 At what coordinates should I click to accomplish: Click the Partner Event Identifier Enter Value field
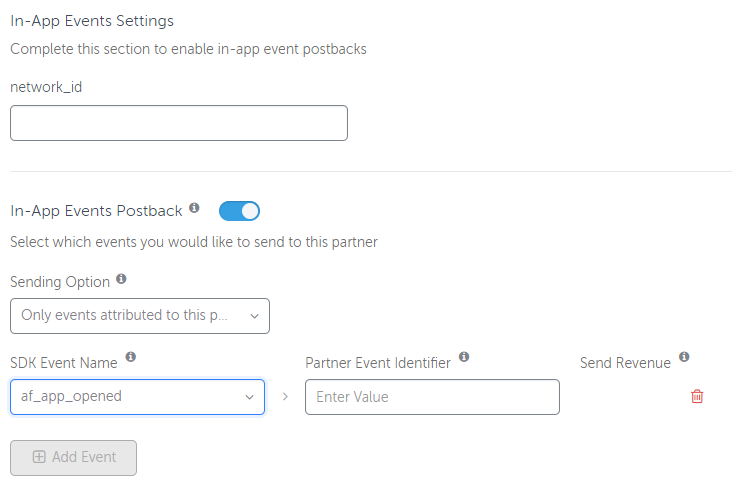click(x=432, y=397)
